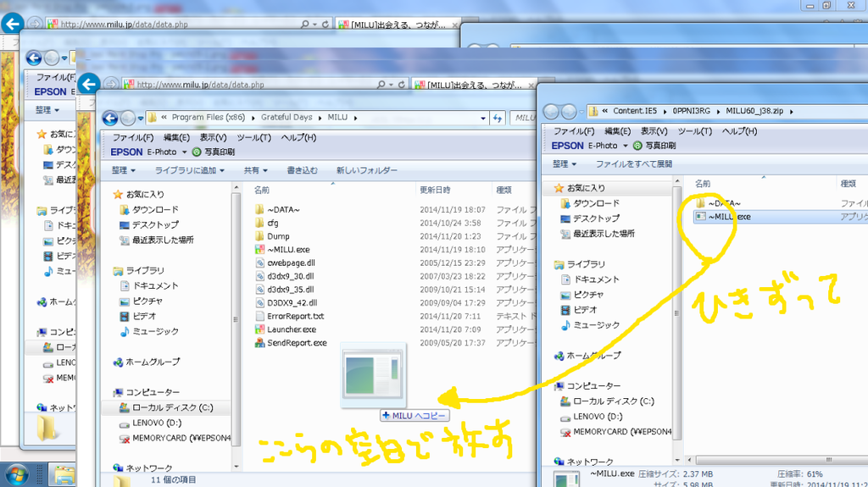Screen dimensions: 868x487
Task: Open the 整理 dropdown in the zip window
Action: [565, 163]
